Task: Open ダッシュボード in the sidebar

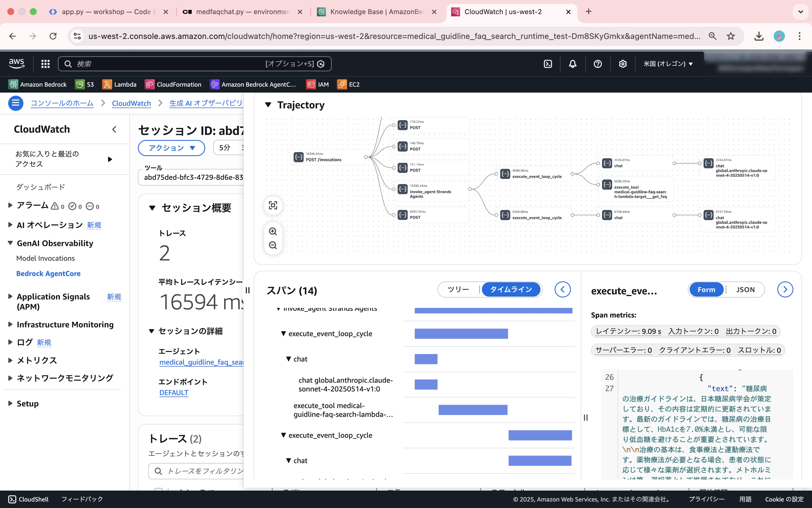Action: pyautogui.click(x=41, y=187)
